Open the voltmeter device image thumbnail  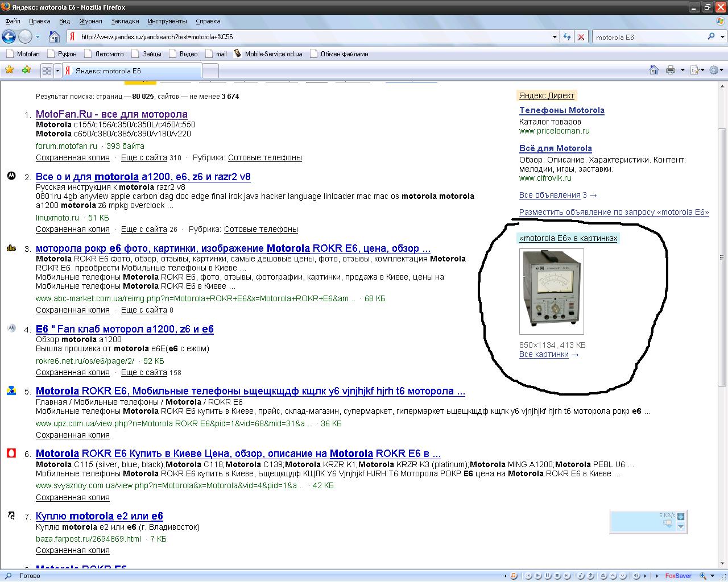tap(552, 292)
